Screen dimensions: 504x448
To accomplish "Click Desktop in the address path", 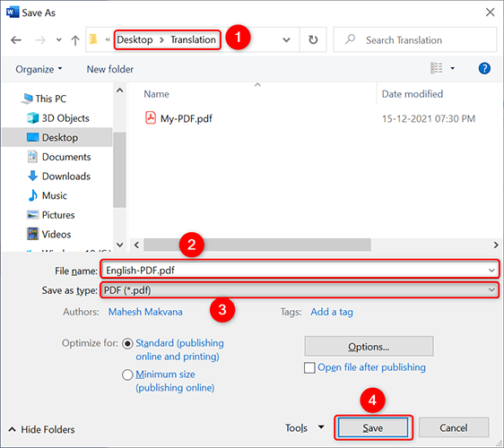I will pyautogui.click(x=135, y=39).
